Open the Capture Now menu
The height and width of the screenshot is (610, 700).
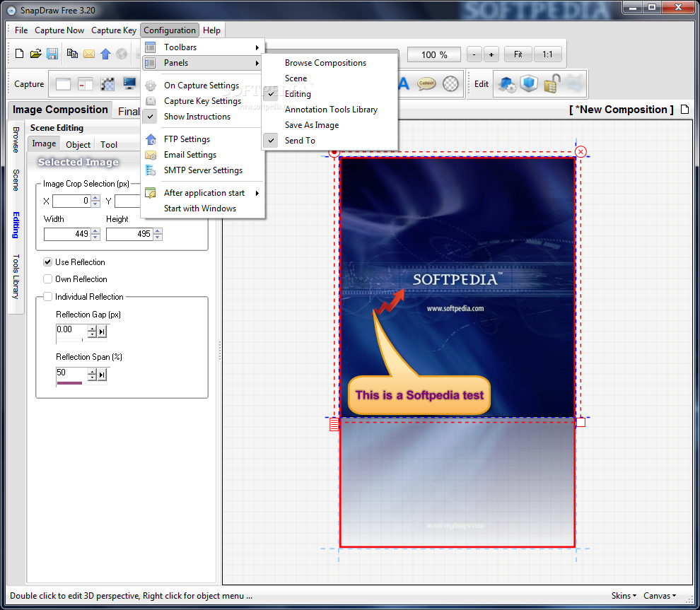(59, 30)
